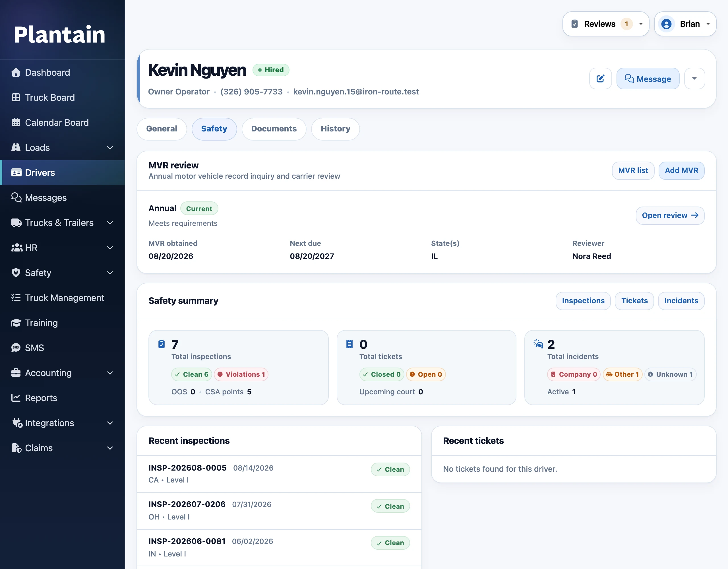Expand the Accounting submenu chevron

tap(110, 372)
